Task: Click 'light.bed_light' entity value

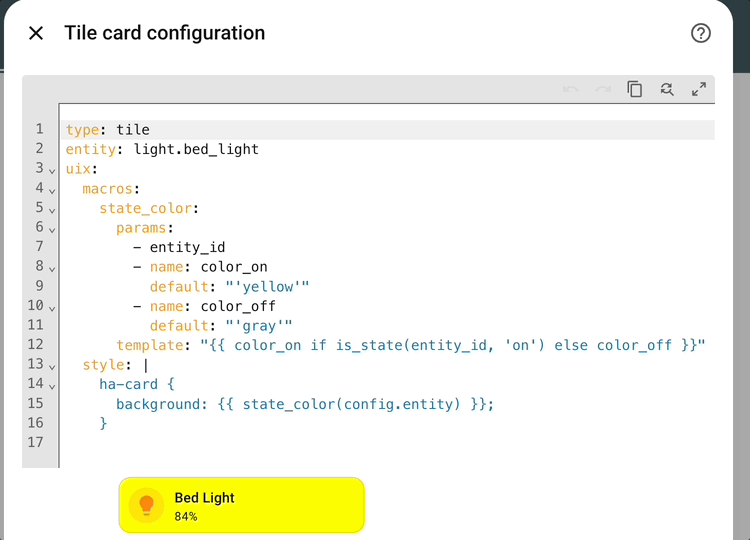Action: point(196,149)
